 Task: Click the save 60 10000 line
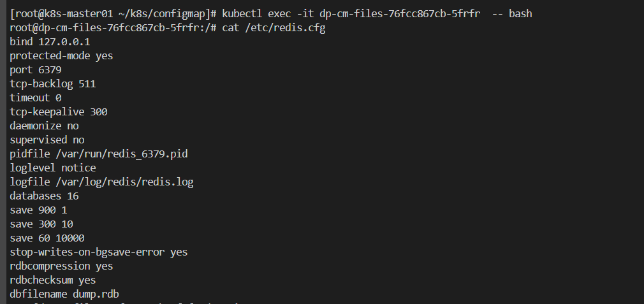(x=47, y=238)
